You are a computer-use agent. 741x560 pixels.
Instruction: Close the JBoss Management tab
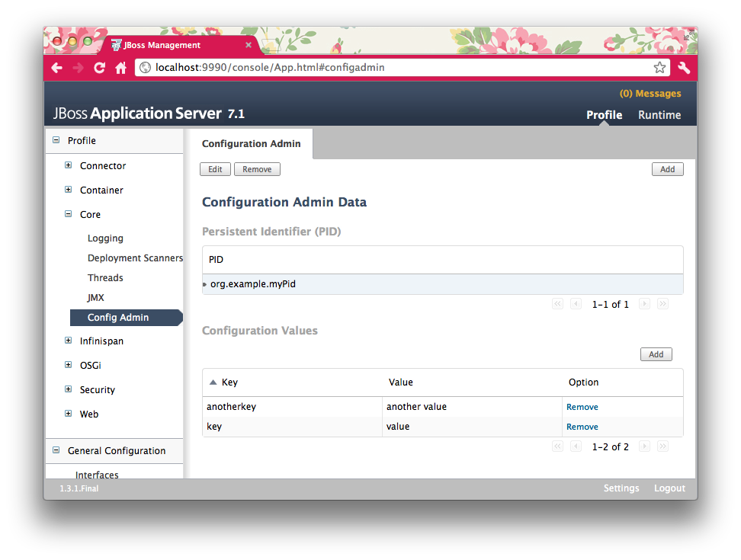tap(248, 45)
